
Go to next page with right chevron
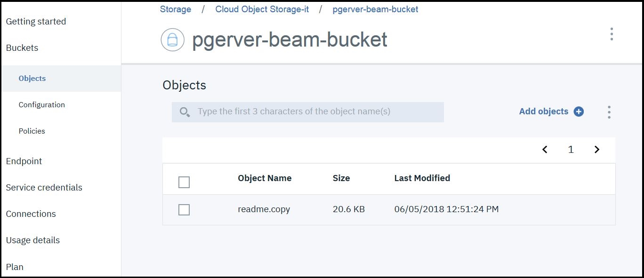pos(597,150)
